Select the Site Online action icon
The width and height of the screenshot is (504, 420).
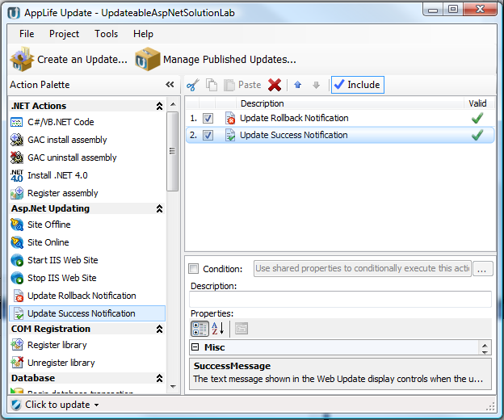(17, 242)
